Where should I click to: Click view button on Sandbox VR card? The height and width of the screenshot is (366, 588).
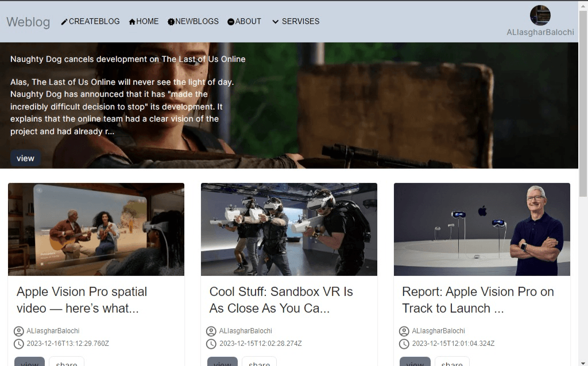(222, 362)
